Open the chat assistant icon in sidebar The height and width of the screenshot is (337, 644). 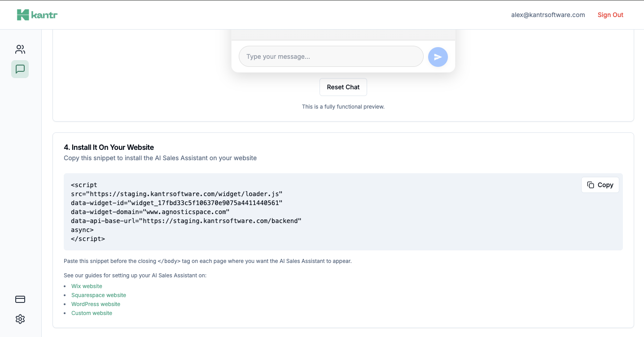[20, 69]
